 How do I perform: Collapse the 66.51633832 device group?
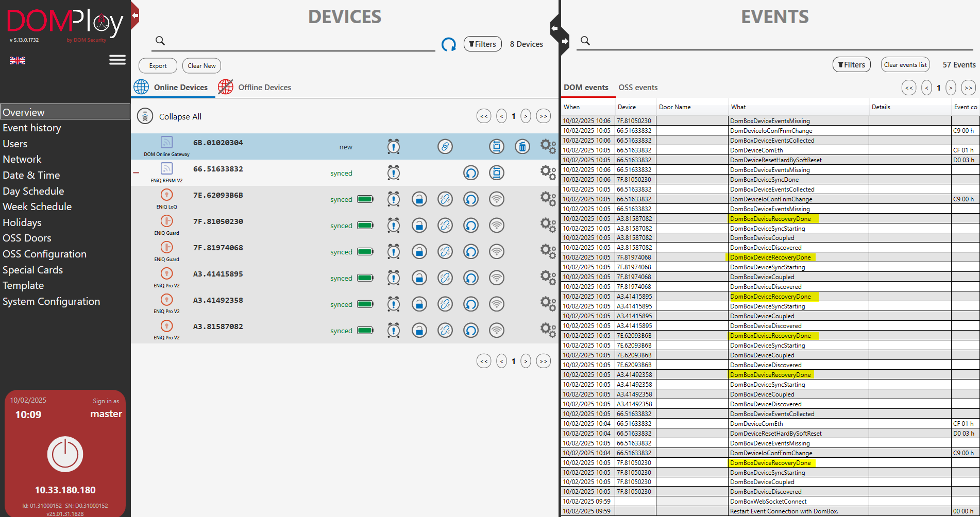click(136, 173)
